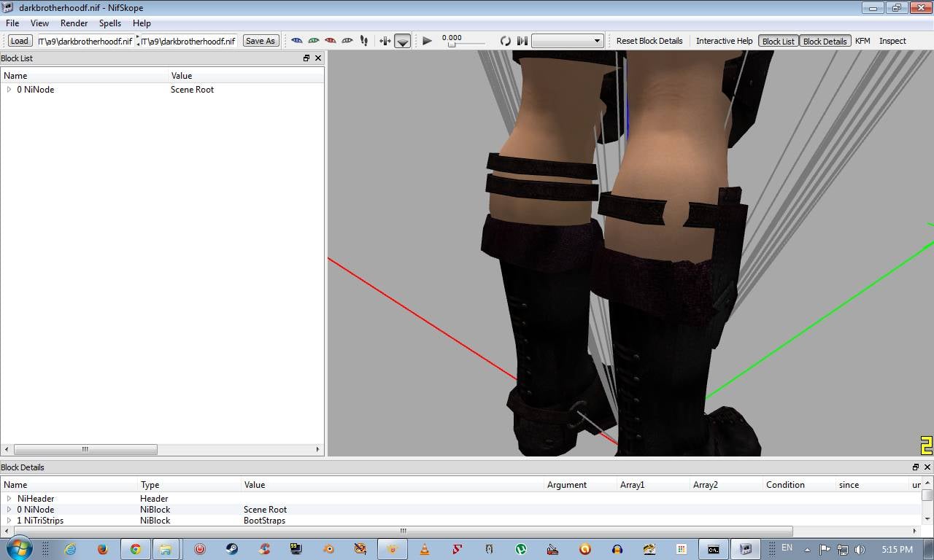Open Firefox from the taskbar
The width and height of the screenshot is (934, 560).
102,549
